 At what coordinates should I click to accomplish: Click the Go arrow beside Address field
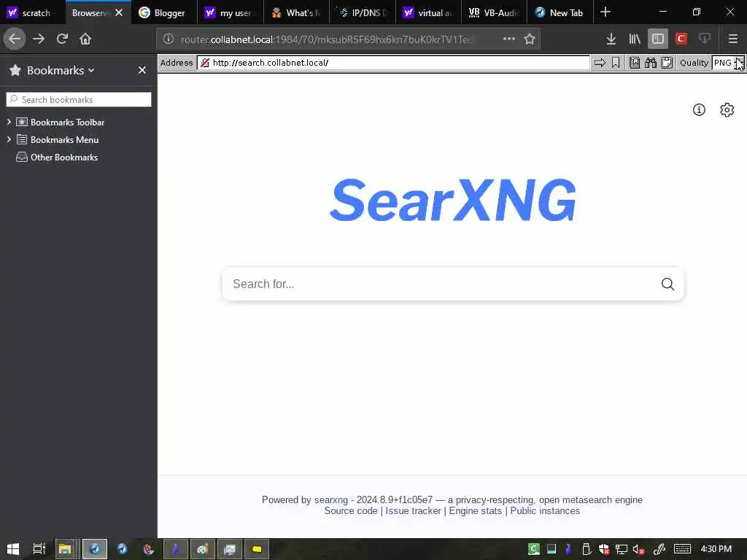click(600, 63)
